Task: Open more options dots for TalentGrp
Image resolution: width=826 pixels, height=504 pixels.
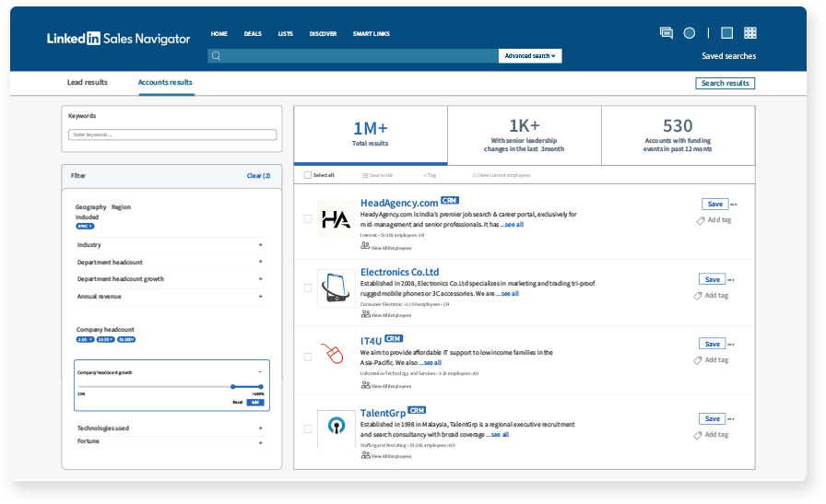Action: pyautogui.click(x=731, y=419)
